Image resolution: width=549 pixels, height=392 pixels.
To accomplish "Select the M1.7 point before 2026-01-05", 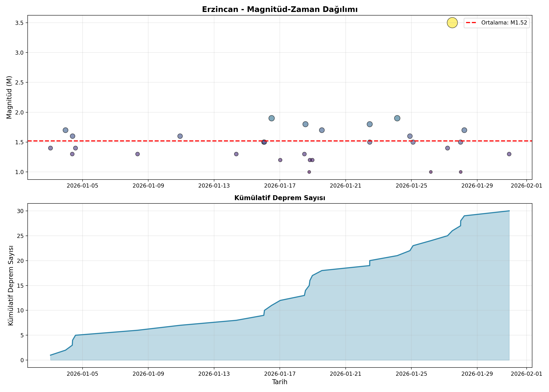I will [65, 130].
